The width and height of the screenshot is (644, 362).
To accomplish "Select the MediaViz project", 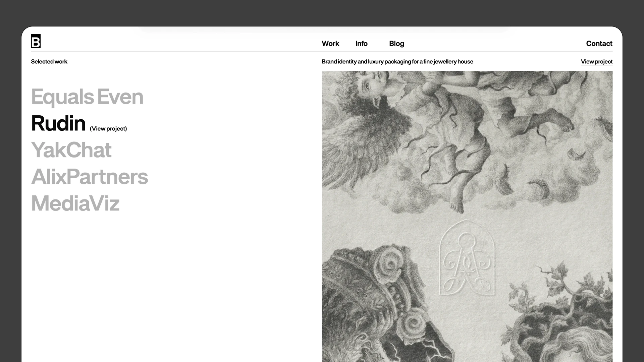I will (75, 203).
